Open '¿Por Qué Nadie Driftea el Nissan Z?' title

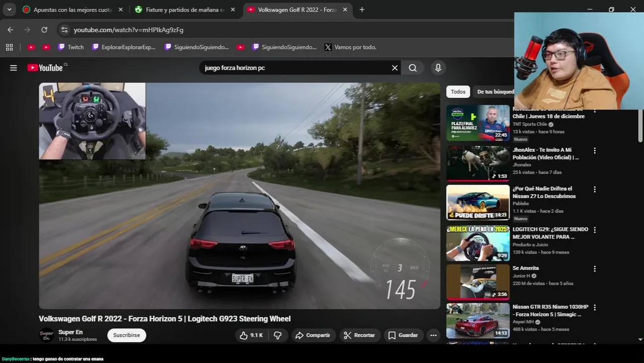544,193
